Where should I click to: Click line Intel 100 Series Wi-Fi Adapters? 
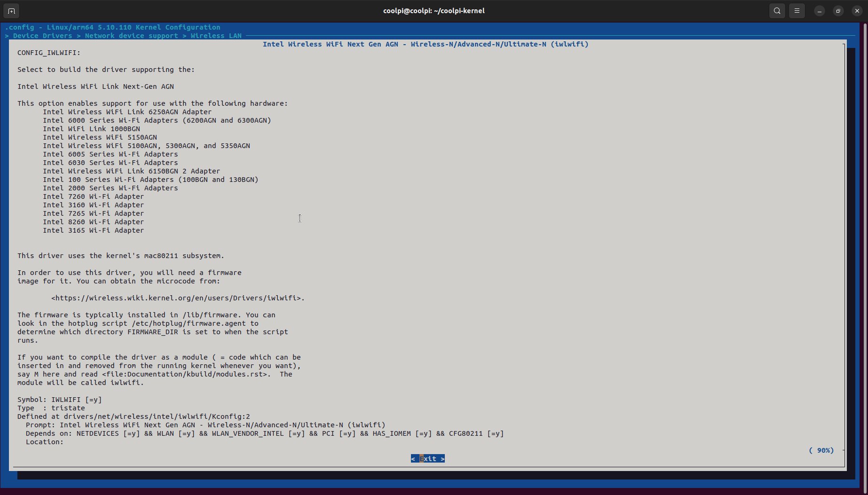(151, 180)
